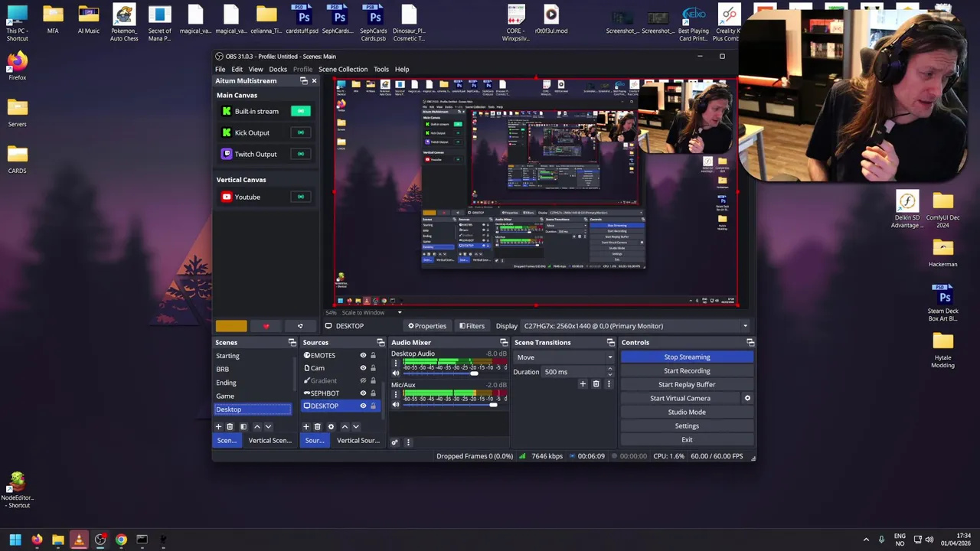Hide the DESKTOP source via eye icon
Viewport: 980px width, 551px height.
pos(363,406)
